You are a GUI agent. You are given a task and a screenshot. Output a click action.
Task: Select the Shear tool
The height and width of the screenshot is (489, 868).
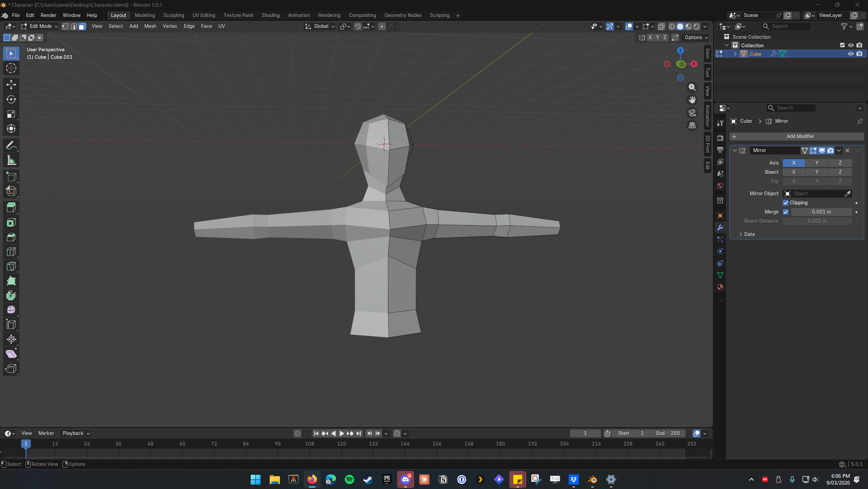click(x=11, y=354)
